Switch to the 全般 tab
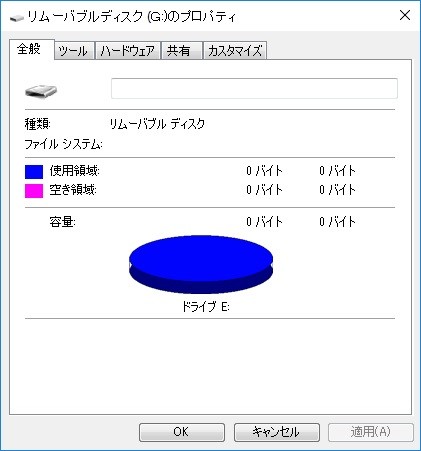Viewport: 421px width, 451px height. (x=31, y=49)
